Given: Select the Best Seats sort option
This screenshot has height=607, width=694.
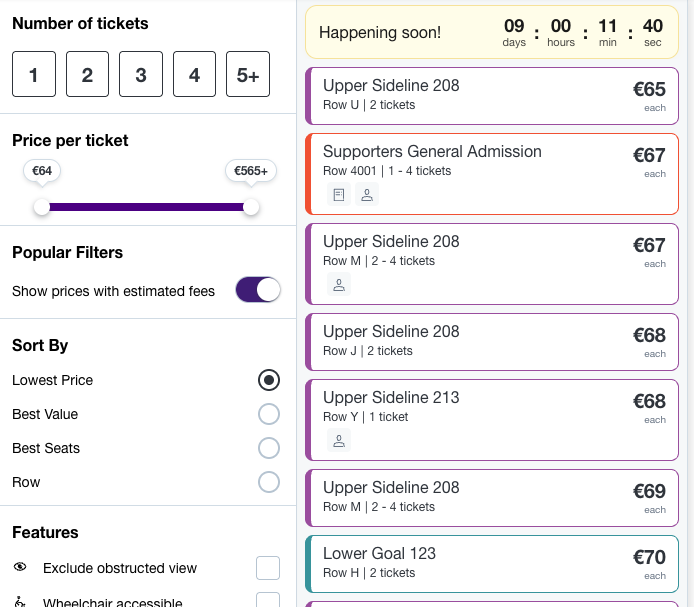Looking at the screenshot, I should pyautogui.click(x=269, y=448).
